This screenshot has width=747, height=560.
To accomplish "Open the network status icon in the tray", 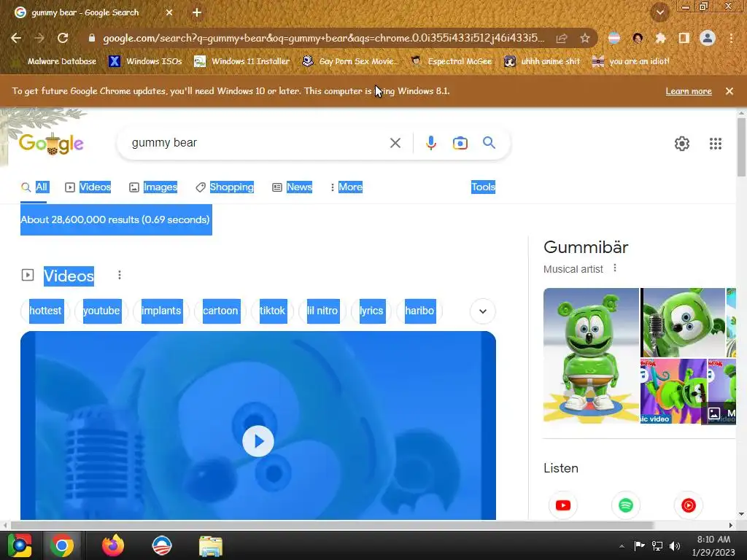I will point(657,546).
